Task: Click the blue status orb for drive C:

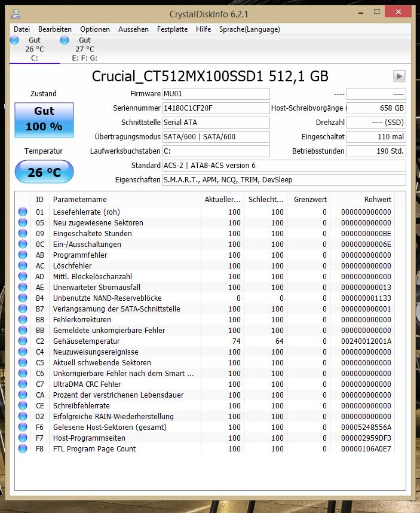Action: [15, 40]
